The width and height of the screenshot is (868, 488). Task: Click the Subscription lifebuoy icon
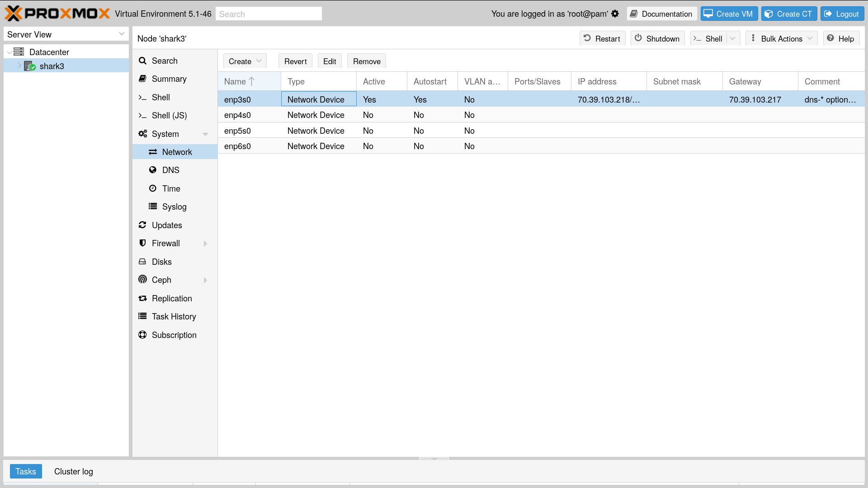pyautogui.click(x=142, y=335)
